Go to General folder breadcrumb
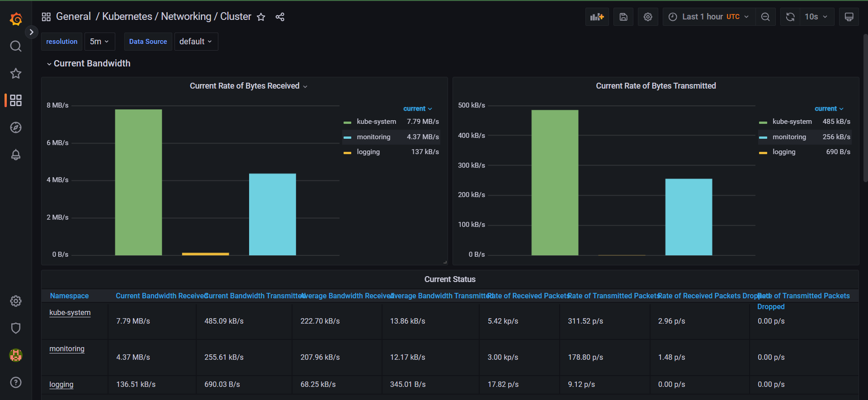Screen dimensions: 868x400 pyautogui.click(x=73, y=17)
